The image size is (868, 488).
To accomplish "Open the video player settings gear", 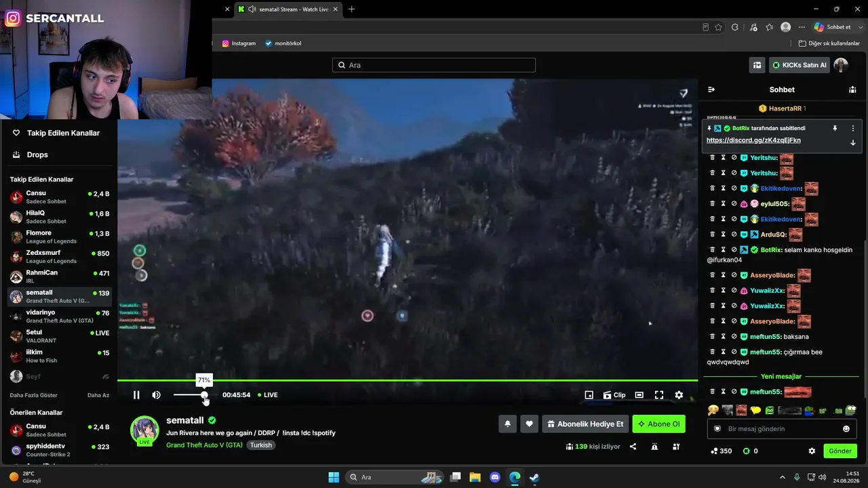I will pyautogui.click(x=679, y=395).
